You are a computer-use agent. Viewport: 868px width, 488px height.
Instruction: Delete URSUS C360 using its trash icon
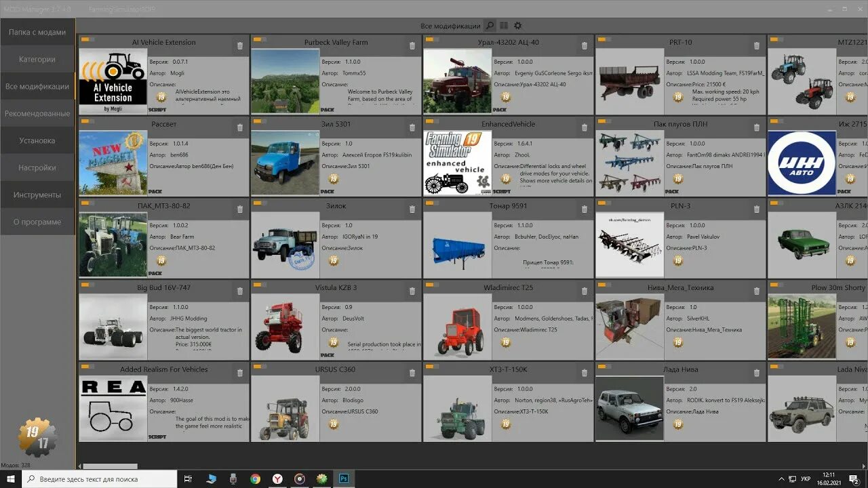pos(412,373)
